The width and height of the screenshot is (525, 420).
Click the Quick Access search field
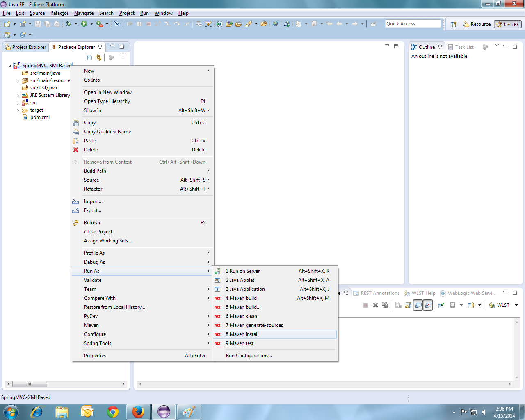pyautogui.click(x=413, y=24)
